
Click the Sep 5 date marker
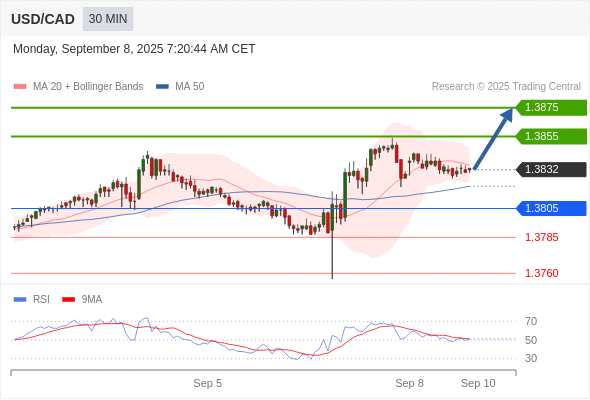tap(207, 383)
